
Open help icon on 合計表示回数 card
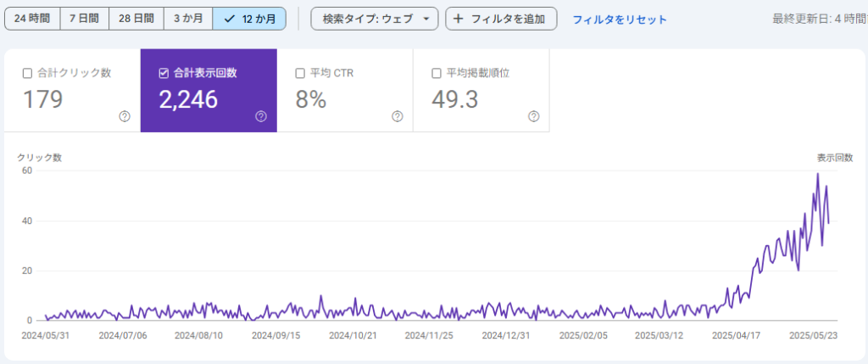[x=261, y=116]
